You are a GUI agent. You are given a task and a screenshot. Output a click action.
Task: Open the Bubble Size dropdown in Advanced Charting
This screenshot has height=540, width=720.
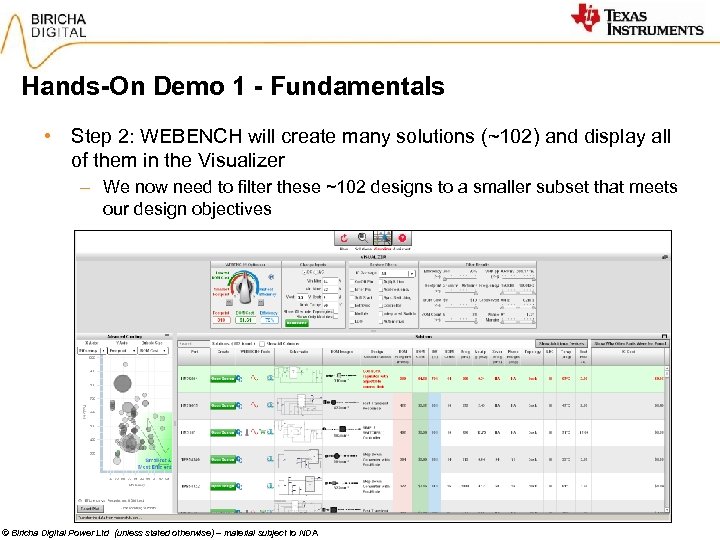point(153,350)
